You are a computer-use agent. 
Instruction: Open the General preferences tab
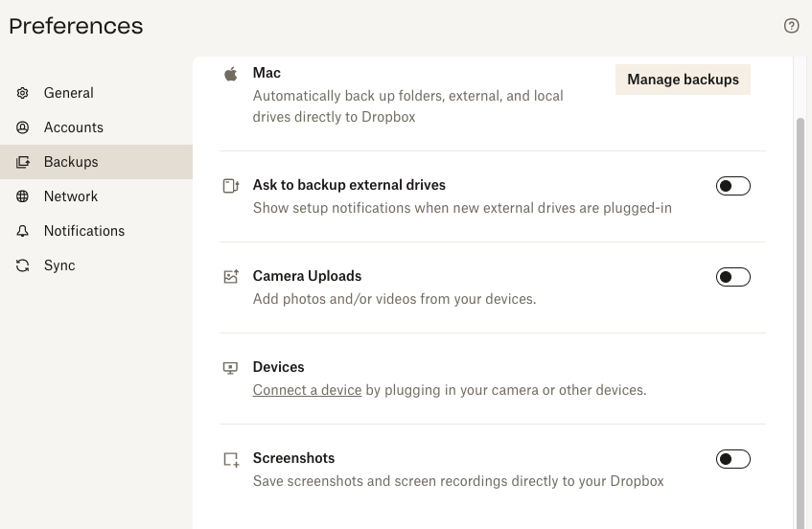(x=69, y=93)
